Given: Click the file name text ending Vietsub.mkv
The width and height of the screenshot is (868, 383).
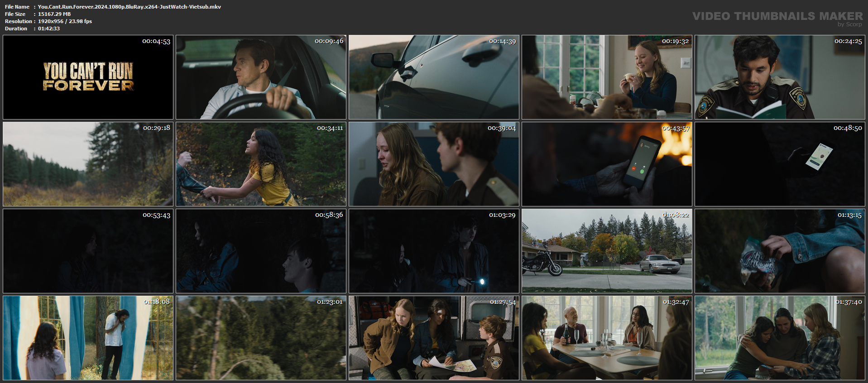Looking at the screenshot, I should point(129,7).
